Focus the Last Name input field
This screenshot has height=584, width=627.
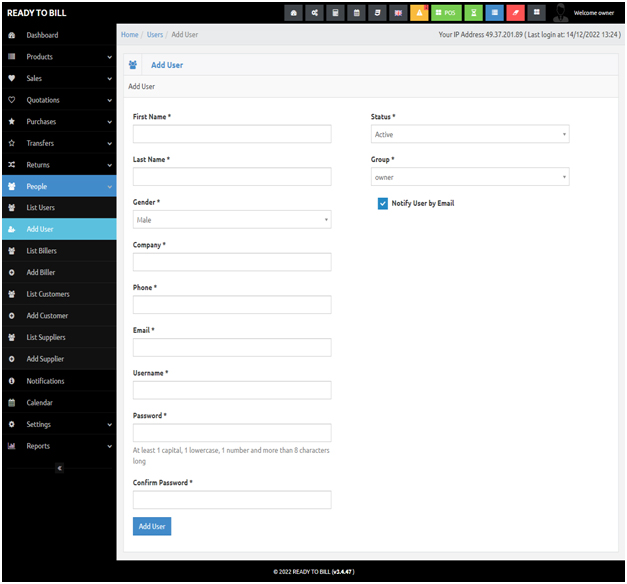point(232,176)
